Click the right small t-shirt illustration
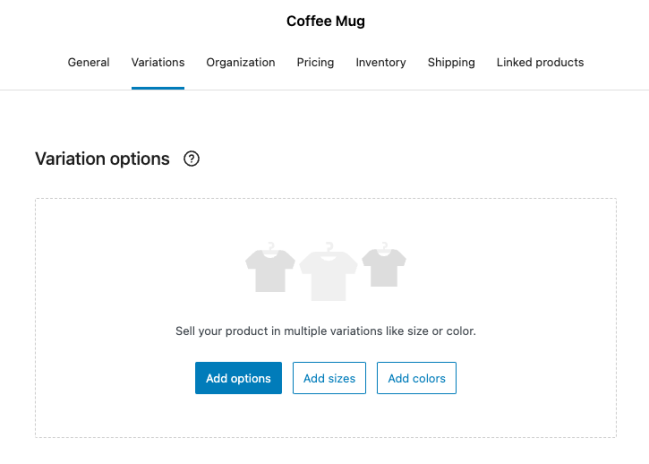Viewport: 649px width, 464px height. (384, 266)
